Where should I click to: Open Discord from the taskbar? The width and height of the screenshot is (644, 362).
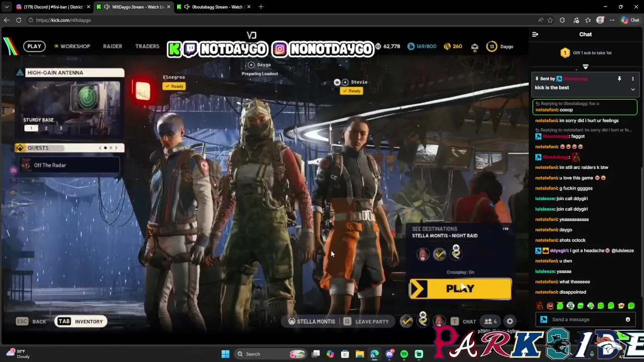(x=389, y=354)
